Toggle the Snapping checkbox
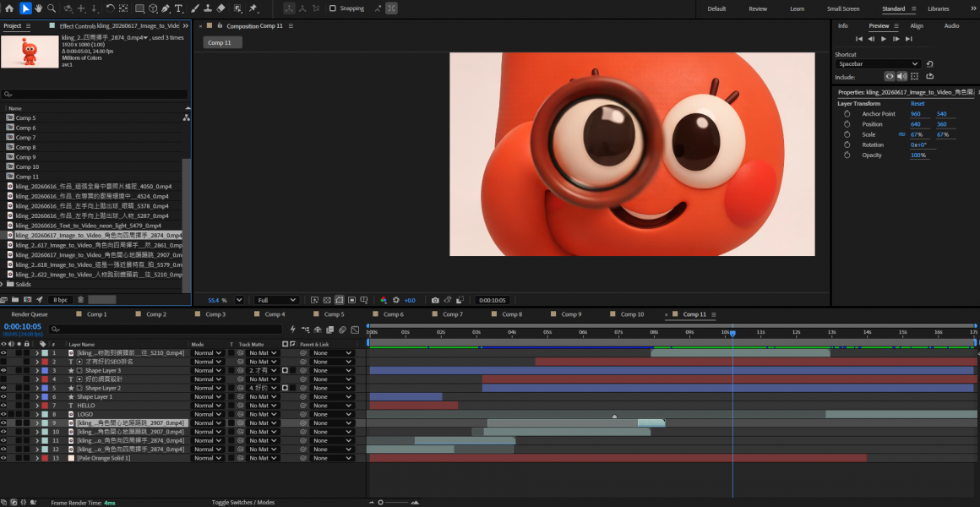Screen dimensions: 980x507 click(333, 8)
